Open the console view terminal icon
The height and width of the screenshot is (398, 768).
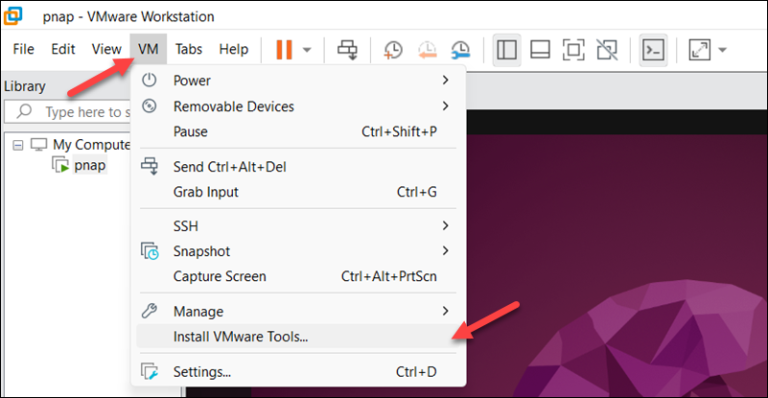click(x=653, y=49)
